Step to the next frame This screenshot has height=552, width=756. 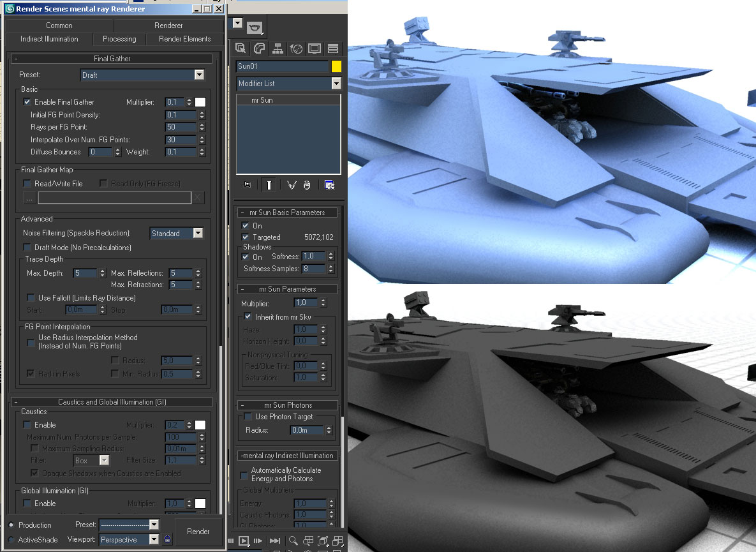(x=258, y=541)
